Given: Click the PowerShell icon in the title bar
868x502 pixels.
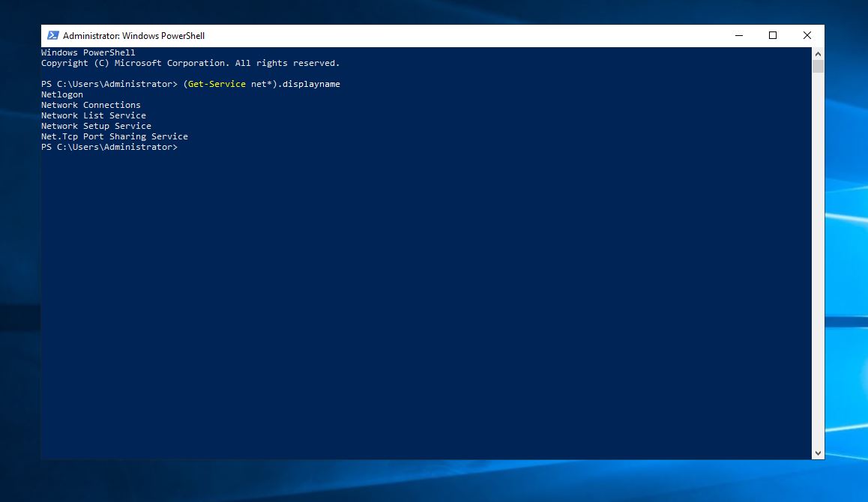Looking at the screenshot, I should point(52,35).
